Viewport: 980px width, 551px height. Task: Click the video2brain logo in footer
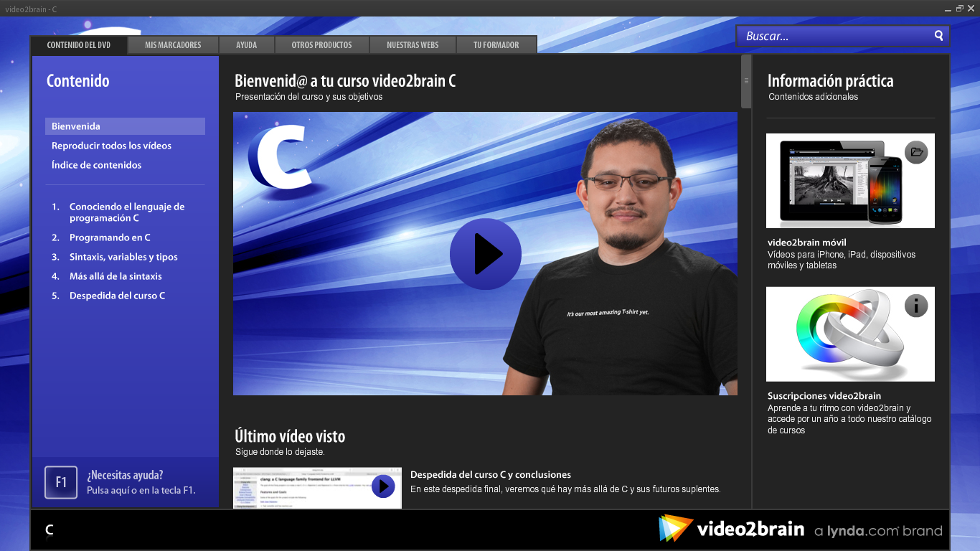coord(732,529)
